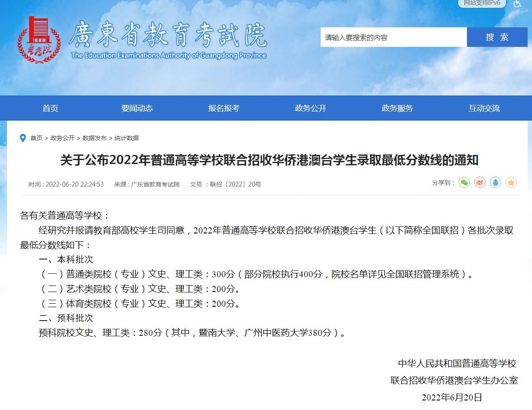Click the 数据发布 breadcrumb link
Viewport: 532px width, 410px height.
click(x=95, y=138)
